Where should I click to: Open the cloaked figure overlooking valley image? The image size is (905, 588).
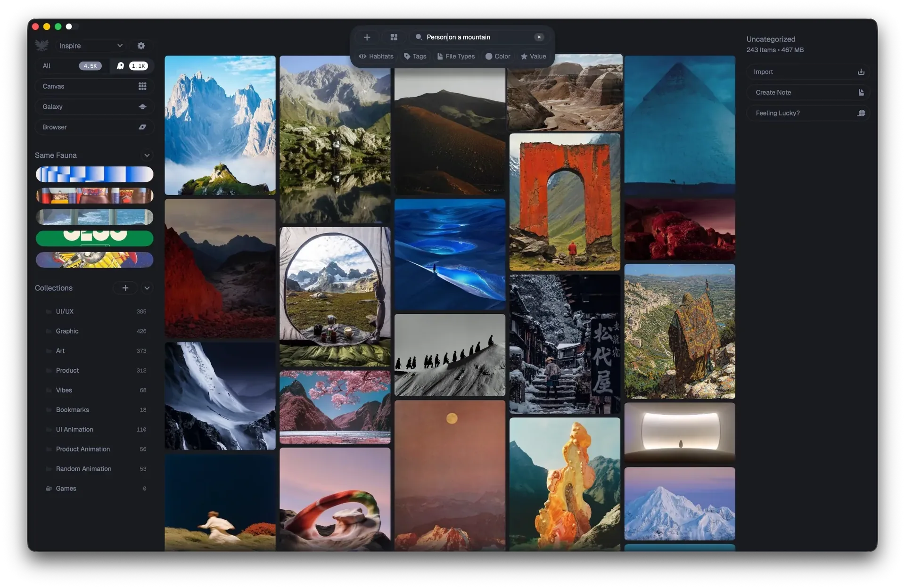tap(680, 332)
